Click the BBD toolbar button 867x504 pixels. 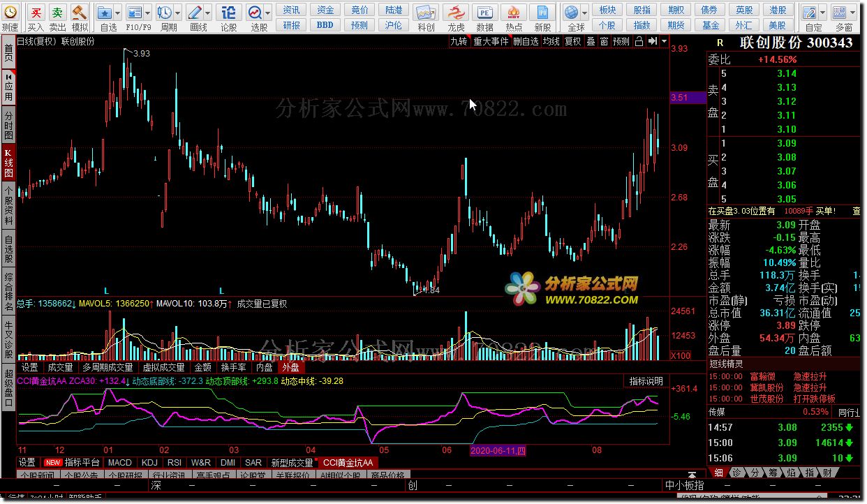(325, 25)
